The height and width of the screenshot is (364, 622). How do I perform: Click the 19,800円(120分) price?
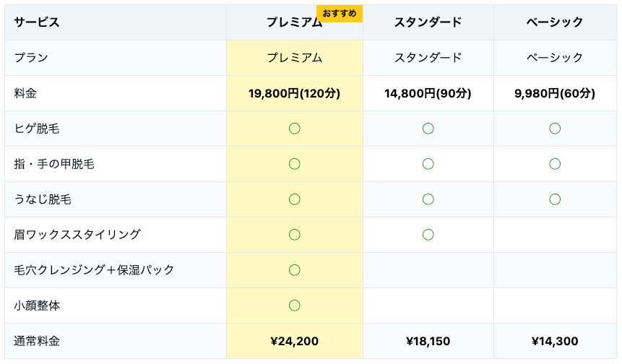tap(294, 93)
